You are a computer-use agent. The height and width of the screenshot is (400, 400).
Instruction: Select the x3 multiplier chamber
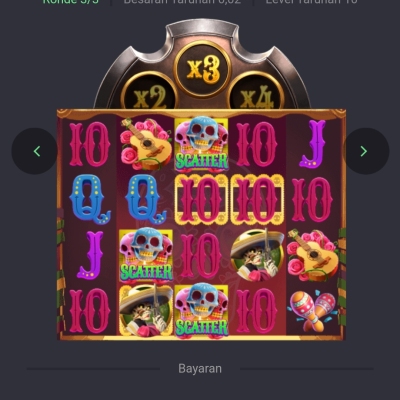point(203,70)
